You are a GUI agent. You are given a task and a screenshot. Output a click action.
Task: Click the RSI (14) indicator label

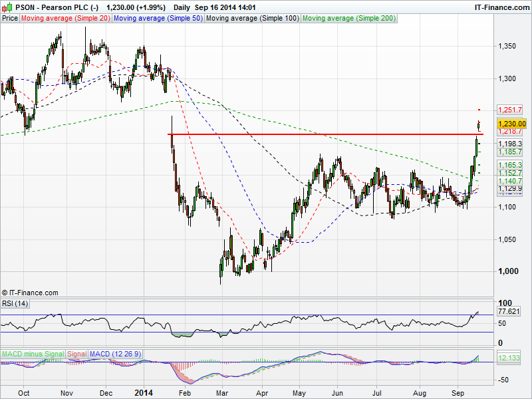click(x=15, y=303)
